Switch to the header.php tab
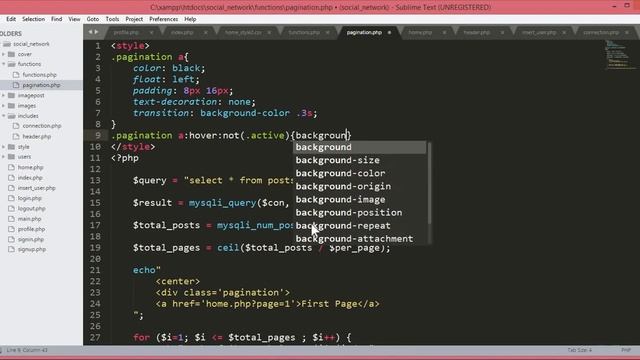The width and height of the screenshot is (640, 360). click(x=476, y=32)
